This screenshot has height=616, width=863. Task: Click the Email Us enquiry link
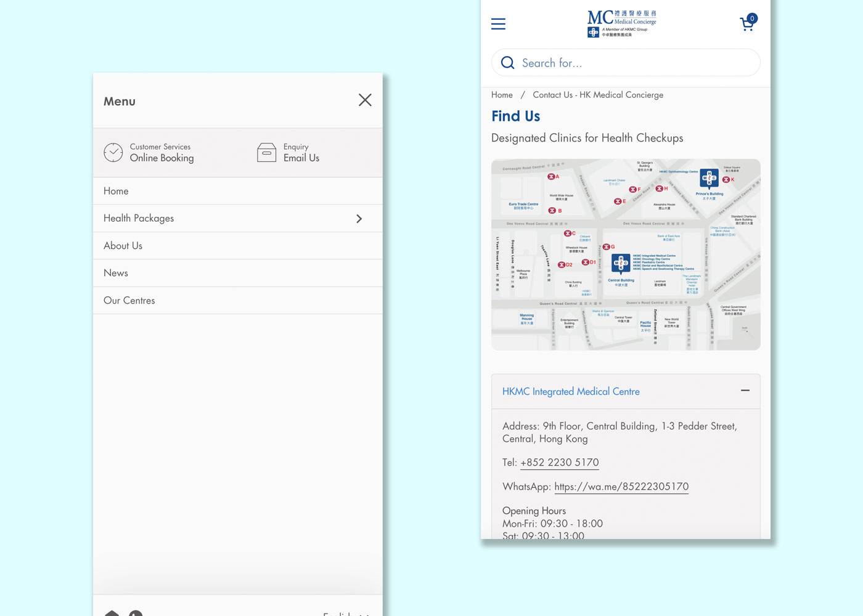click(301, 158)
